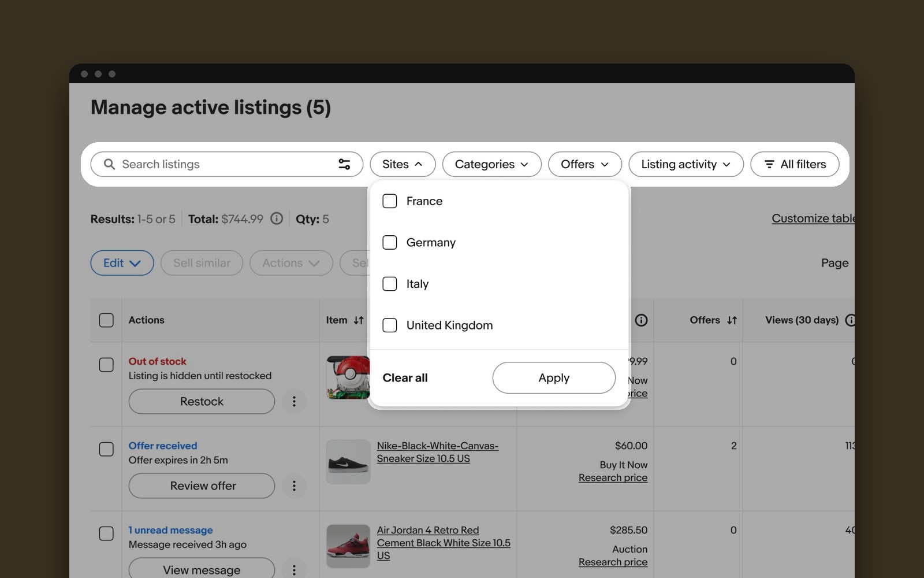Screen dimensions: 924x578
Task: Focus the Search listings field
Action: [x=226, y=164]
